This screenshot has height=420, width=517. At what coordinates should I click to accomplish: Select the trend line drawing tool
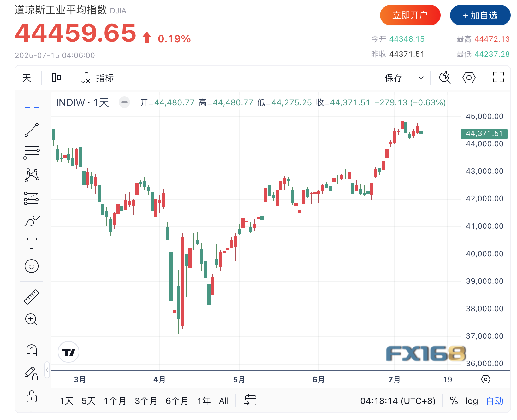(32, 130)
